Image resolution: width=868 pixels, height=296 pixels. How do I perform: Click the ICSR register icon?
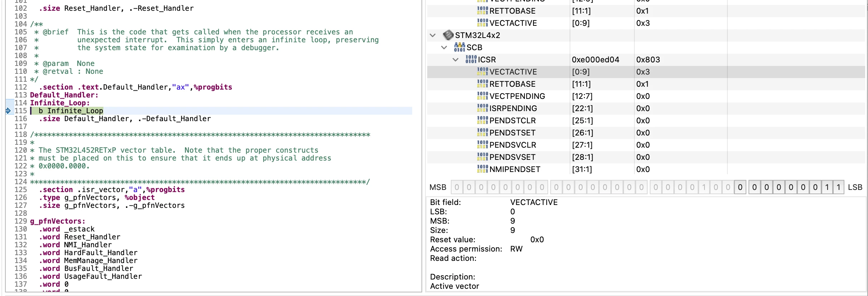point(471,59)
